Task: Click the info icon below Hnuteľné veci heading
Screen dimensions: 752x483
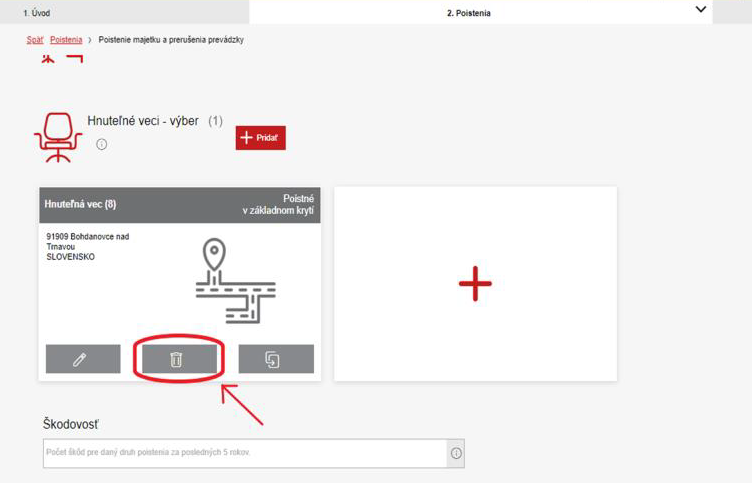Action: point(102,144)
